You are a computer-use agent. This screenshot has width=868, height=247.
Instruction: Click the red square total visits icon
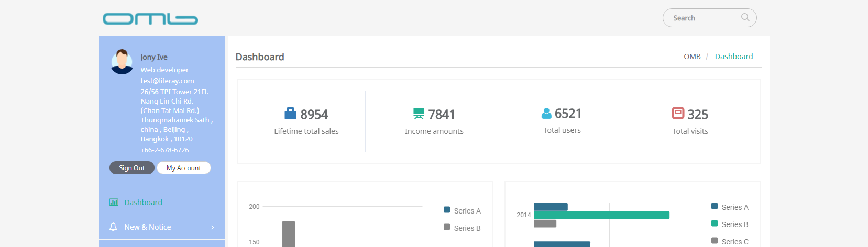click(678, 113)
